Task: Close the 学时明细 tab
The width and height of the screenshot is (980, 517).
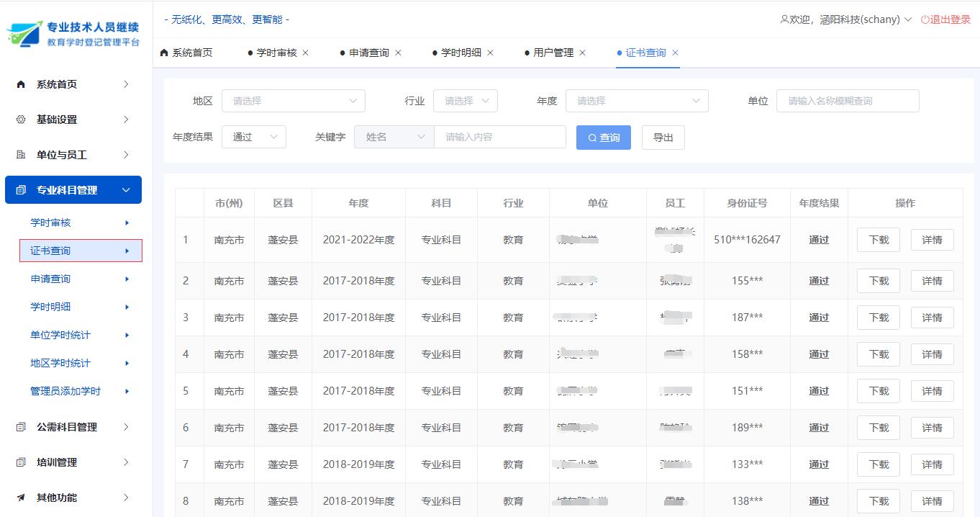Action: pyautogui.click(x=490, y=53)
